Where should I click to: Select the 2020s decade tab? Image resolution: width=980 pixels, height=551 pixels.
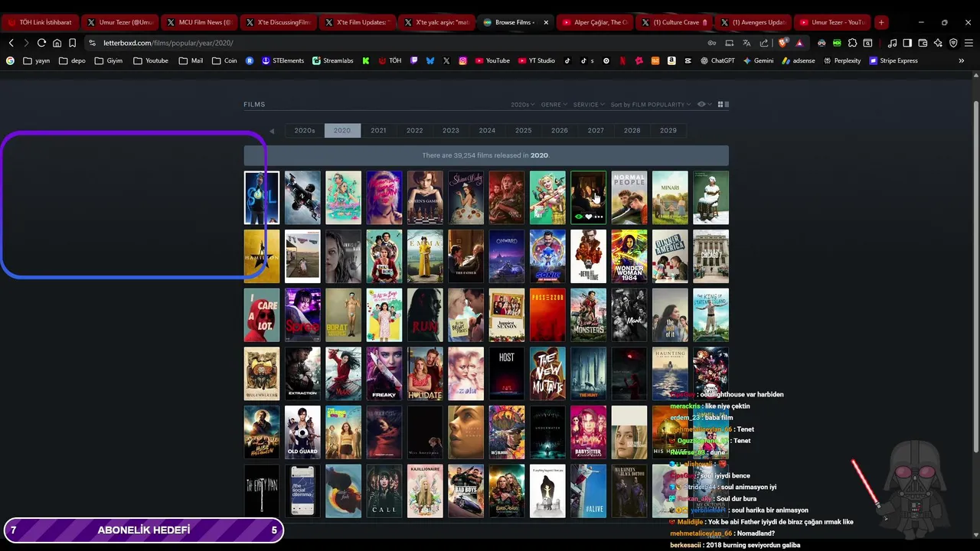(305, 130)
